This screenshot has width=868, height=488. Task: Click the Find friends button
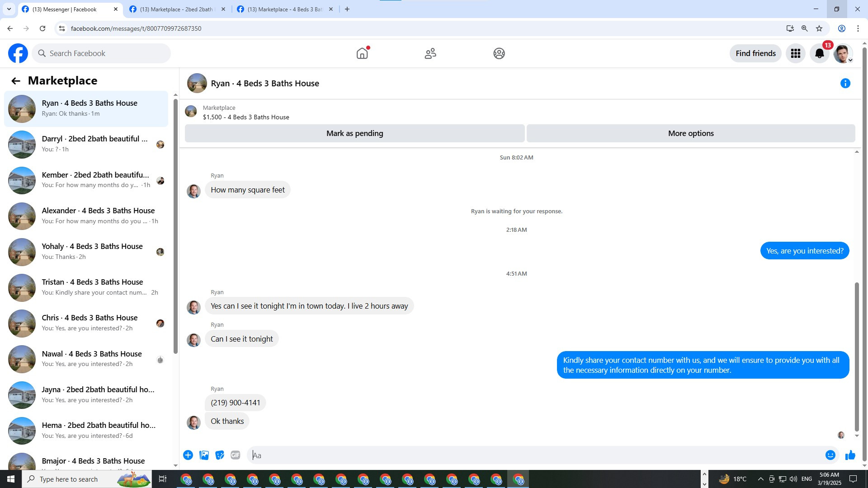pyautogui.click(x=755, y=53)
